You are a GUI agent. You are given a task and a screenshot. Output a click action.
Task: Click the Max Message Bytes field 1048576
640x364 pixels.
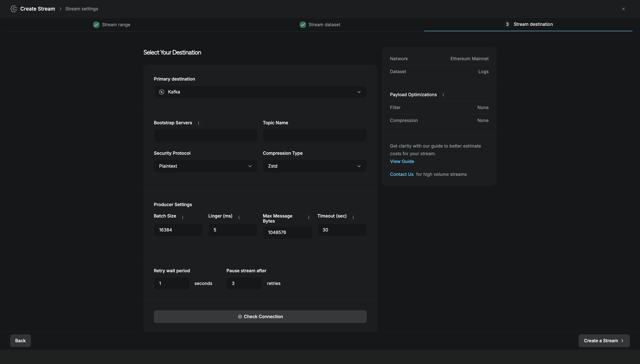coord(287,233)
